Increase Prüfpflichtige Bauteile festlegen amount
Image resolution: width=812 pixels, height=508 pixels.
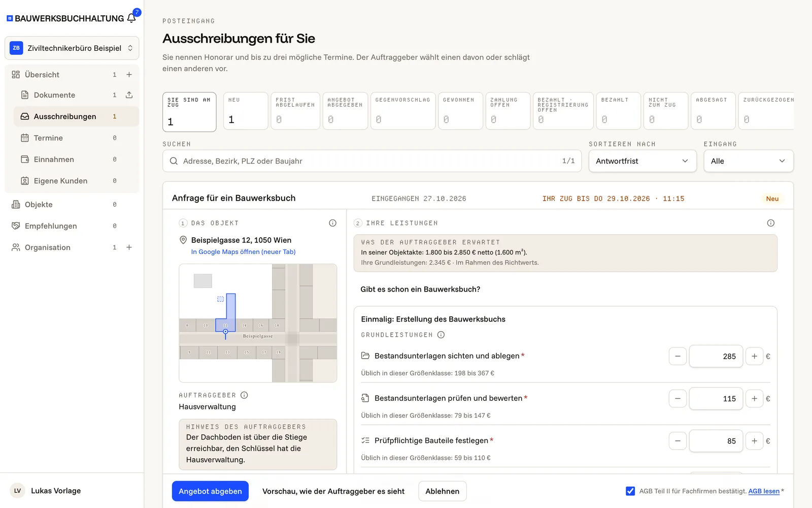click(754, 441)
